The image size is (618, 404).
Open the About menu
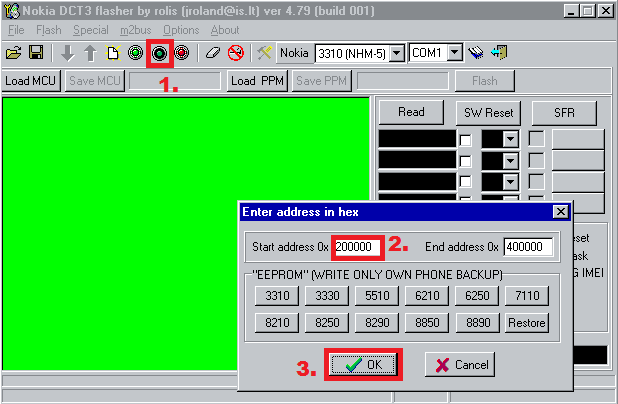[225, 30]
